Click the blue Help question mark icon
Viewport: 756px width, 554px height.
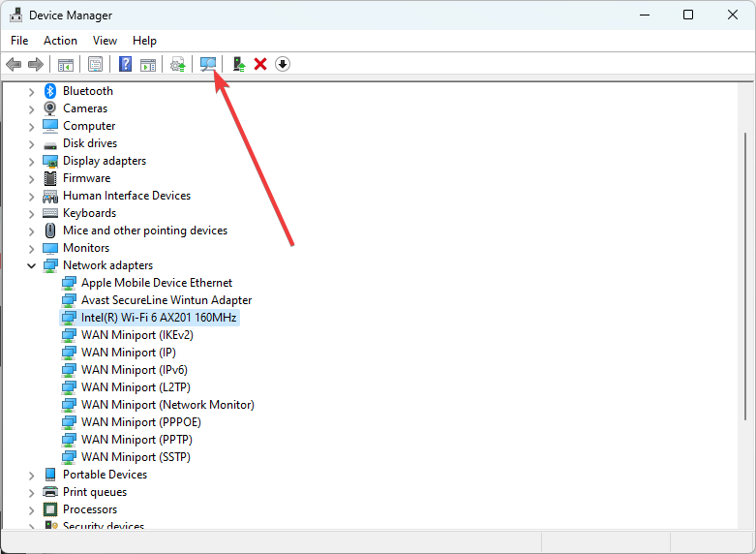126,64
